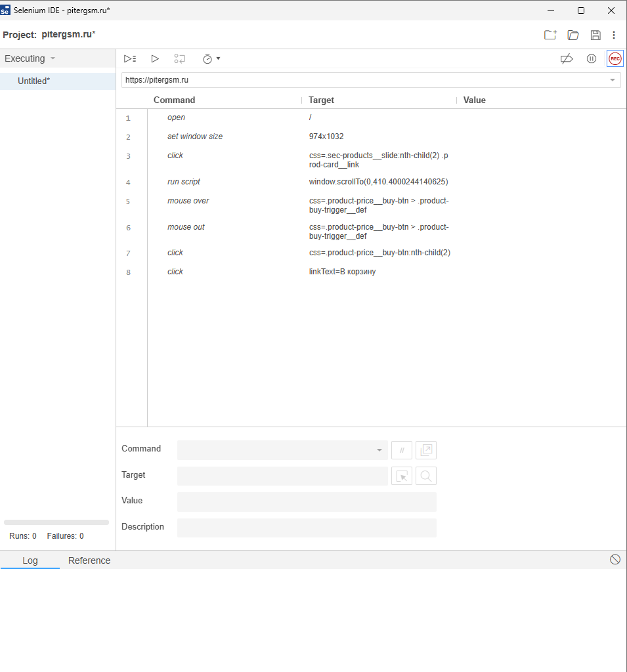Clear the log icon
This screenshot has height=672, width=627.
coord(615,559)
